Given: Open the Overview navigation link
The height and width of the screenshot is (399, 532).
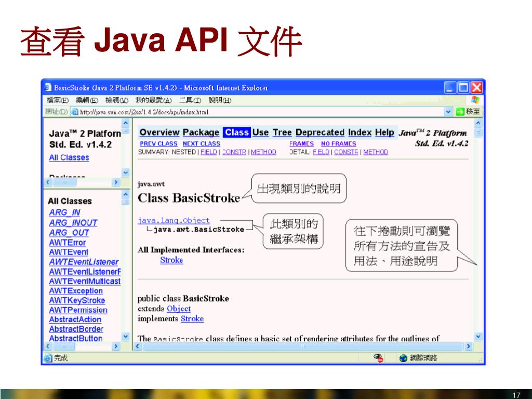Looking at the screenshot, I should pyautogui.click(x=159, y=132).
